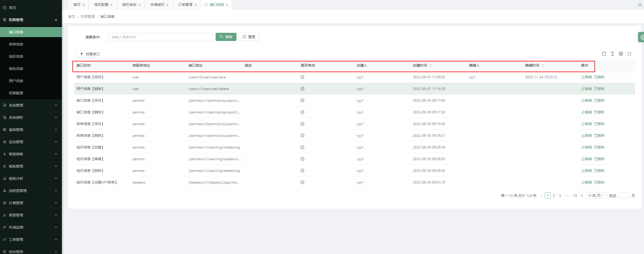Screen dimensions: 644x254
Task: Click the next page arrow
Action: (582, 196)
